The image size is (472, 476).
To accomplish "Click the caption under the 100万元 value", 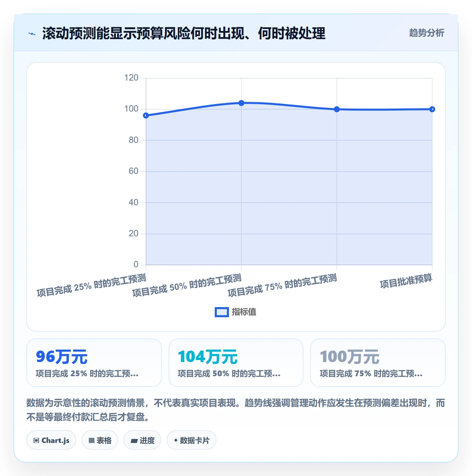I will click(x=371, y=374).
